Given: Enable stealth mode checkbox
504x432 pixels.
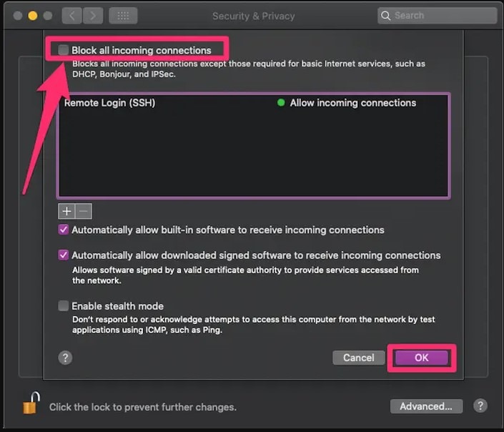Looking at the screenshot, I should [x=64, y=306].
